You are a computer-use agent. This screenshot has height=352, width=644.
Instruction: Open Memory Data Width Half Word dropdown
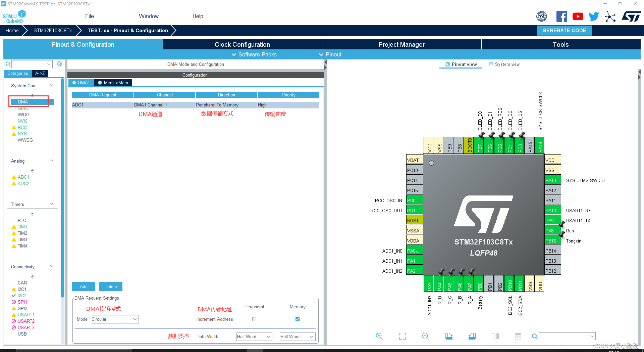[298, 337]
